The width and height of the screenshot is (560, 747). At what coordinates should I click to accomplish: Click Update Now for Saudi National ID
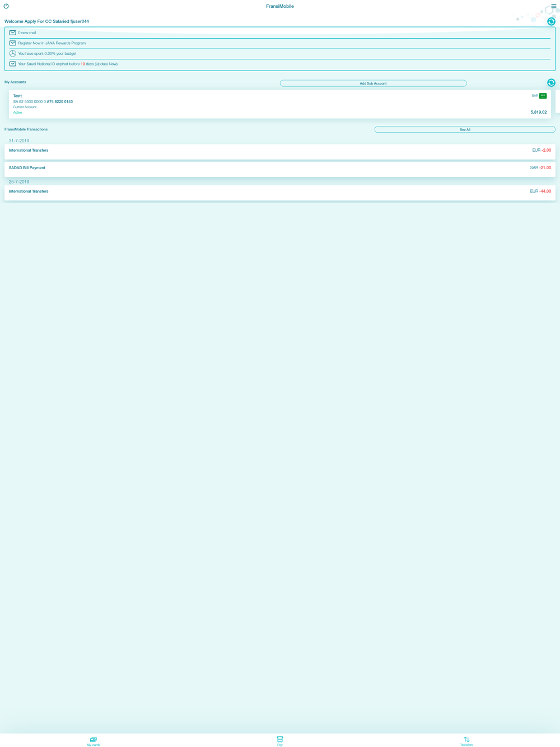106,64
